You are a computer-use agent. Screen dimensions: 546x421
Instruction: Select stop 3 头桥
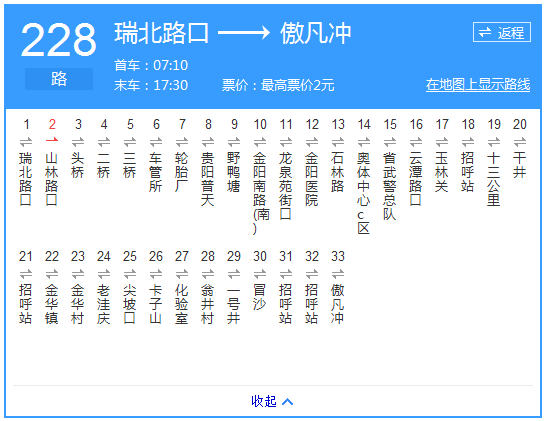(x=78, y=165)
